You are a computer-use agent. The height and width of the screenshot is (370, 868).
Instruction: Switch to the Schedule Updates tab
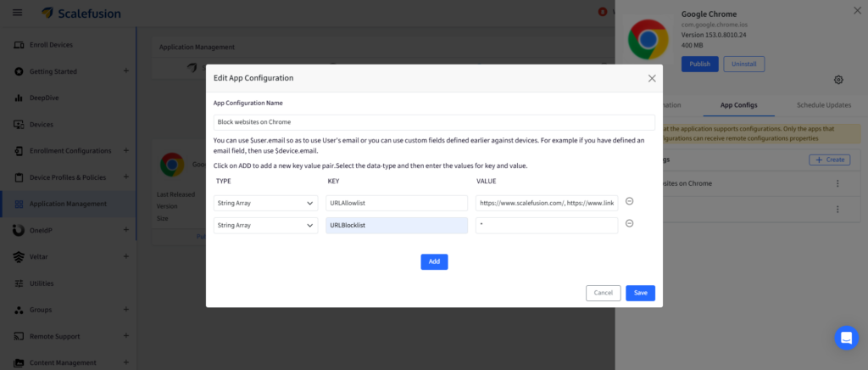pos(824,105)
